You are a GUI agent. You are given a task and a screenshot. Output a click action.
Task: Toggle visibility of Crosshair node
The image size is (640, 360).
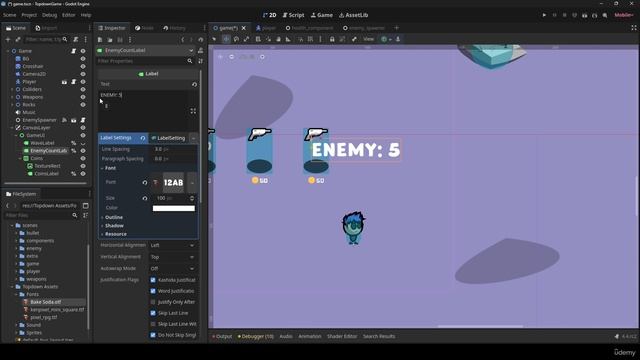point(83,67)
